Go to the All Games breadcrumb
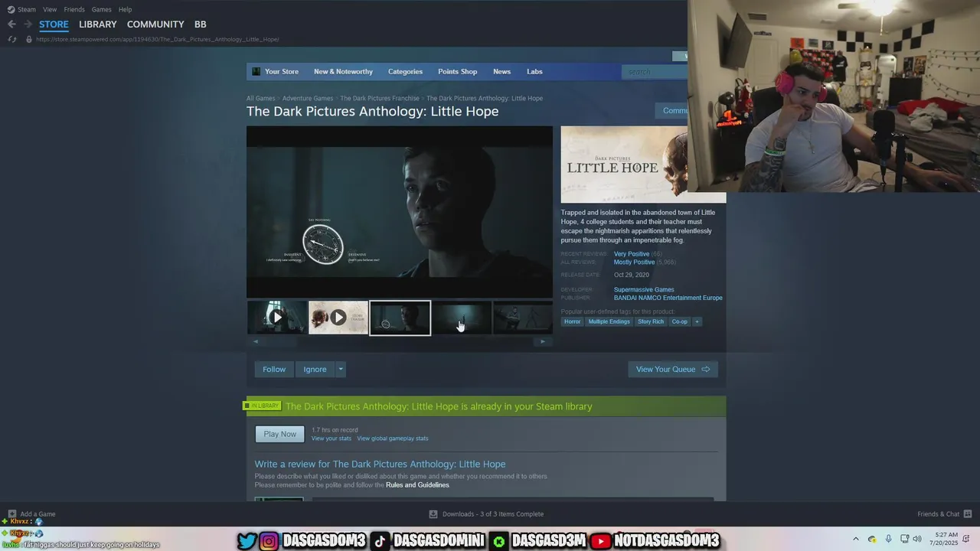Screen dimensions: 980x551 260,98
